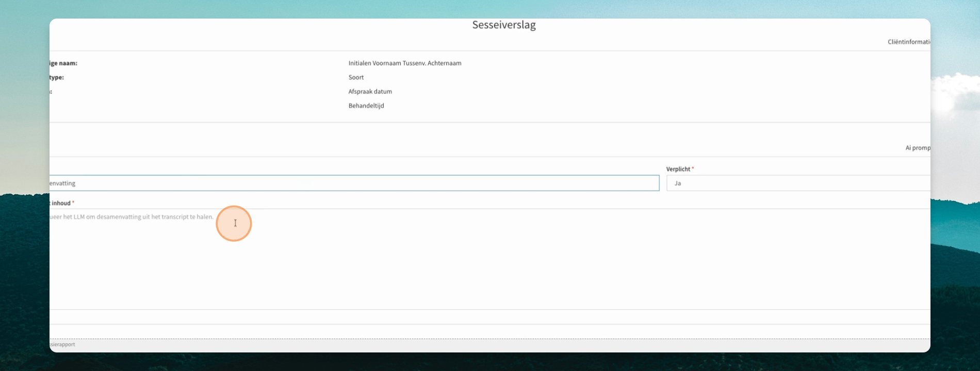Click the 'Ai prompt' section label
The width and height of the screenshot is (980, 371).
click(x=918, y=148)
